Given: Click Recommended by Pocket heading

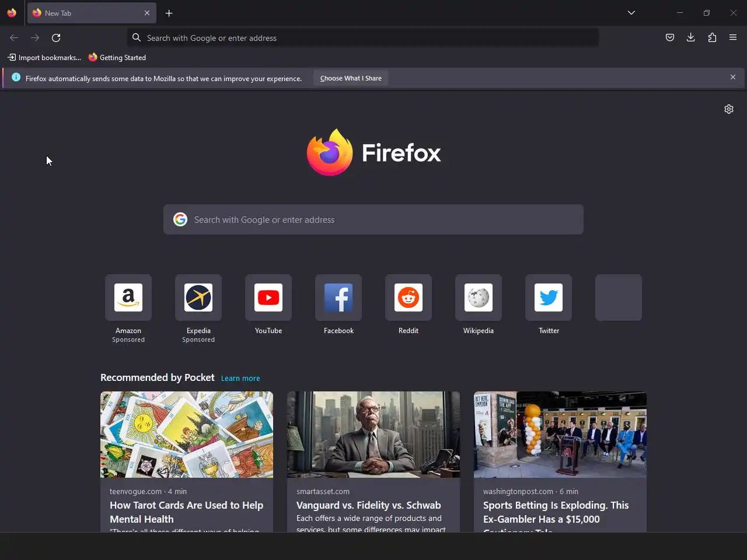Looking at the screenshot, I should (x=158, y=377).
